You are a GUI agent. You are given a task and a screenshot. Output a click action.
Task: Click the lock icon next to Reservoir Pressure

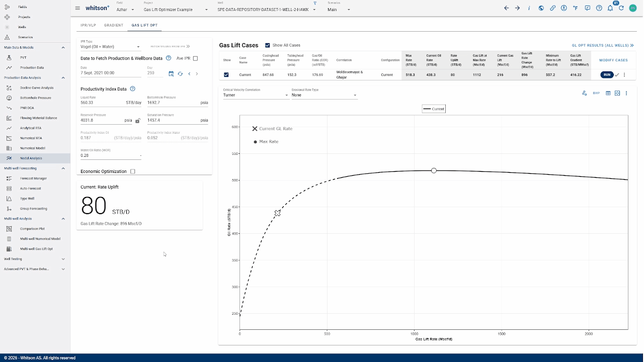137,121
